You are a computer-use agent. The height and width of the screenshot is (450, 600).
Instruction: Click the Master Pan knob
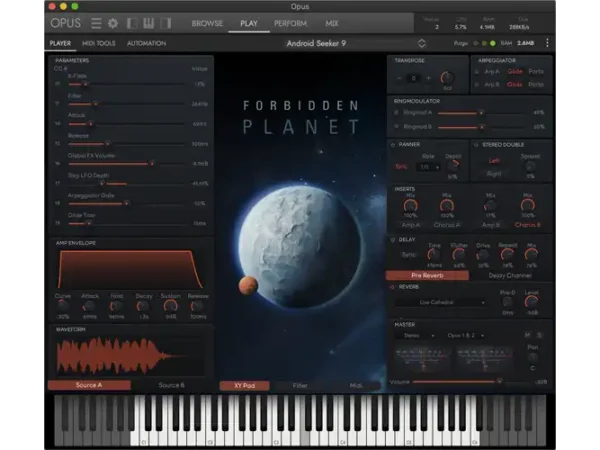[532, 357]
